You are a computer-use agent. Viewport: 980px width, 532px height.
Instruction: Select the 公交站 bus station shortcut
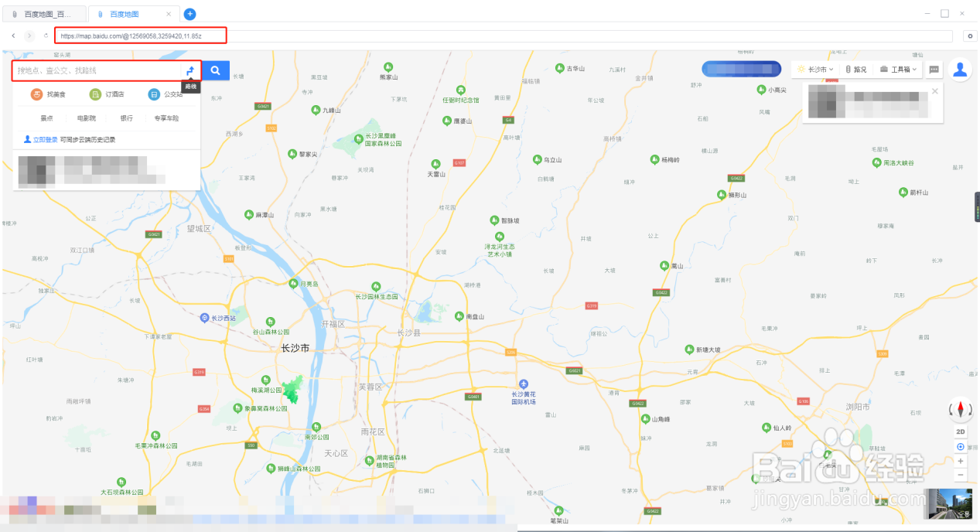[x=166, y=94]
